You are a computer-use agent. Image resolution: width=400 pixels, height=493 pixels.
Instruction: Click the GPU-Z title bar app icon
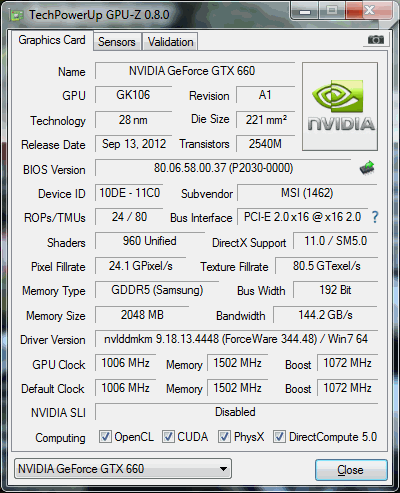(16, 15)
